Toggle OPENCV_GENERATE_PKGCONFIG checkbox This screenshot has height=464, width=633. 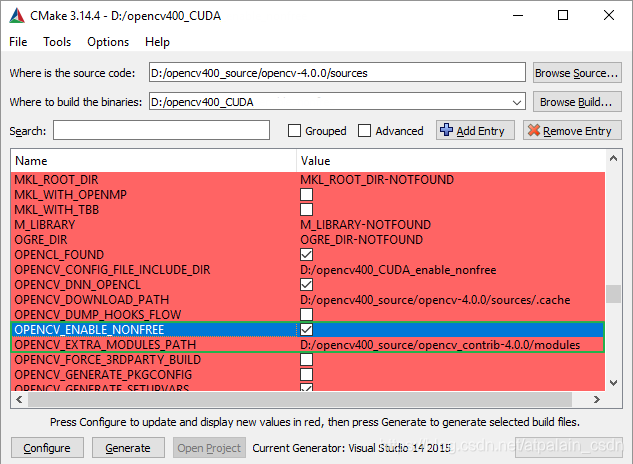point(306,374)
